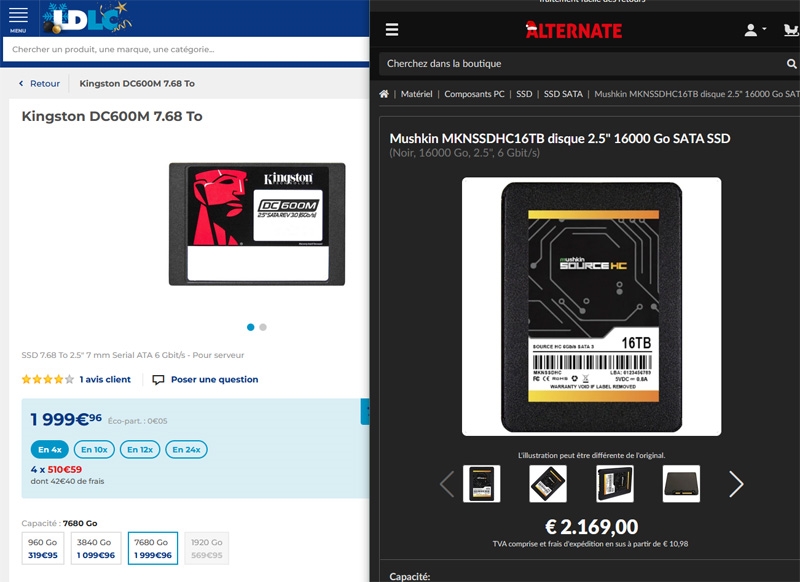Click the Retour back link on LDLC
The width and height of the screenshot is (800, 582).
[39, 84]
